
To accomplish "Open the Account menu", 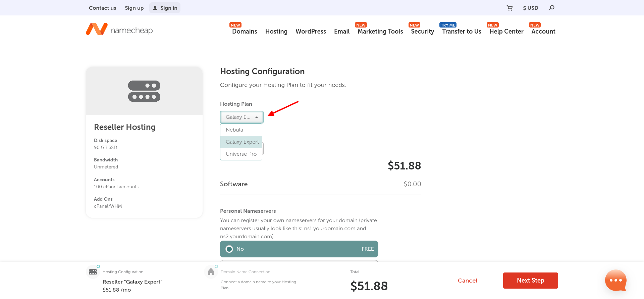I will [543, 32].
